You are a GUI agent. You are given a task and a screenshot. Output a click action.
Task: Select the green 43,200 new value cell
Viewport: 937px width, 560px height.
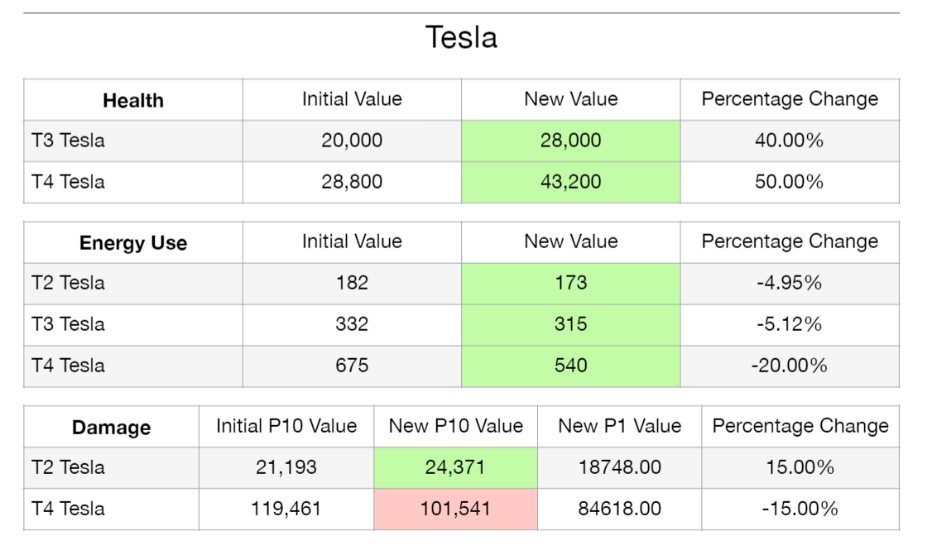point(570,182)
